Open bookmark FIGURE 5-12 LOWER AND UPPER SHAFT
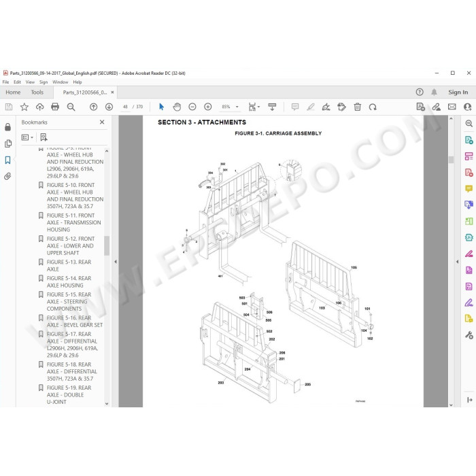This screenshot has width=476, height=476. point(71,246)
